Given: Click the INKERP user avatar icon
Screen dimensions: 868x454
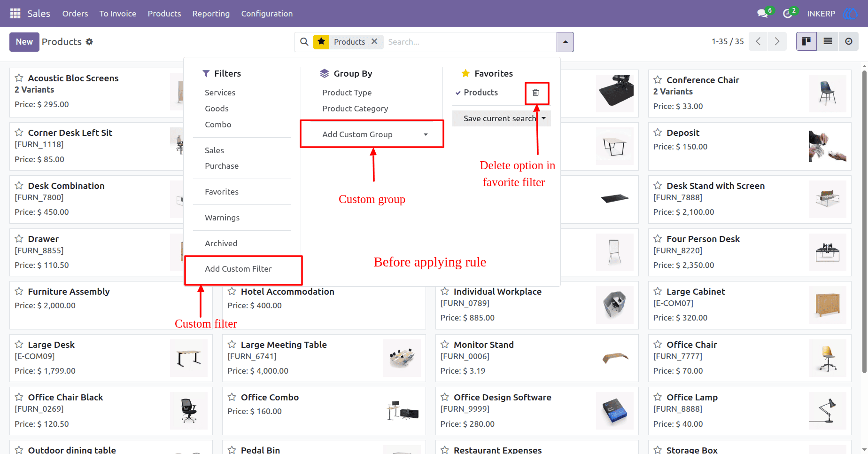Looking at the screenshot, I should click(850, 14).
